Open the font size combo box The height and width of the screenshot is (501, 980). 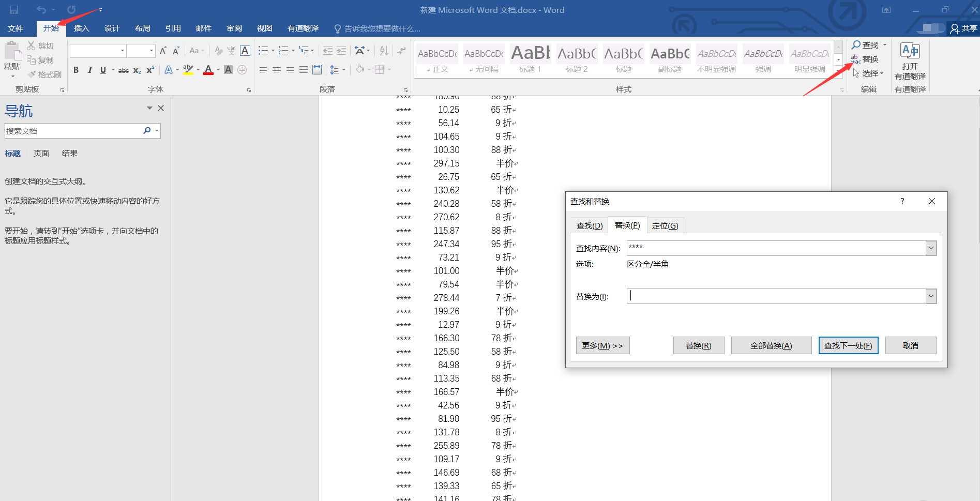[x=141, y=51]
